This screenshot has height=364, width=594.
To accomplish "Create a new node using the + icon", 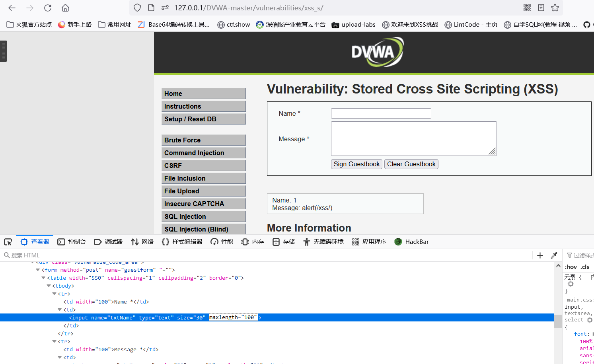I will 540,255.
